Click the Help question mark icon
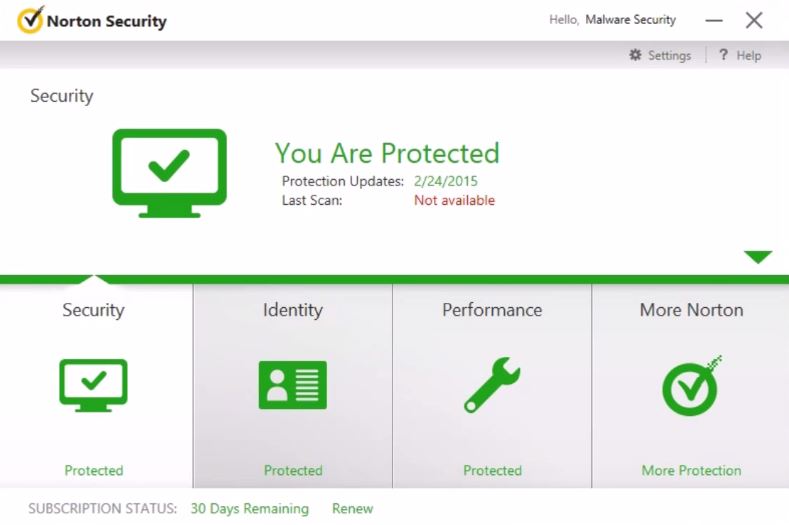This screenshot has height=525, width=789. (723, 55)
